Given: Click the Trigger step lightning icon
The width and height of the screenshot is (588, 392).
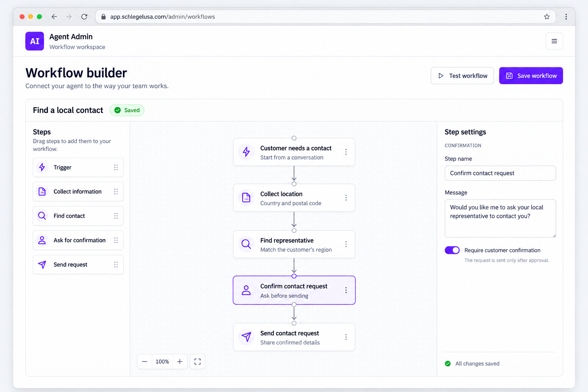Looking at the screenshot, I should [42, 167].
